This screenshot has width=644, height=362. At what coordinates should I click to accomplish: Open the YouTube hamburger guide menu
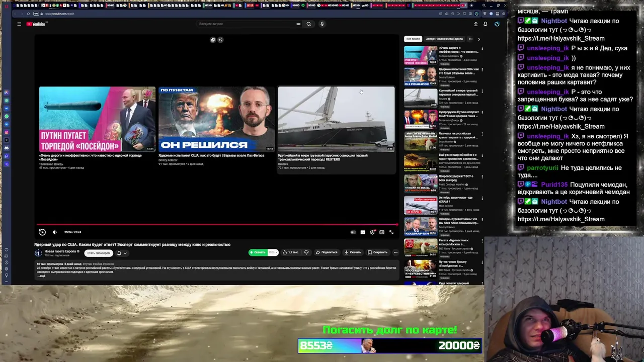click(19, 24)
